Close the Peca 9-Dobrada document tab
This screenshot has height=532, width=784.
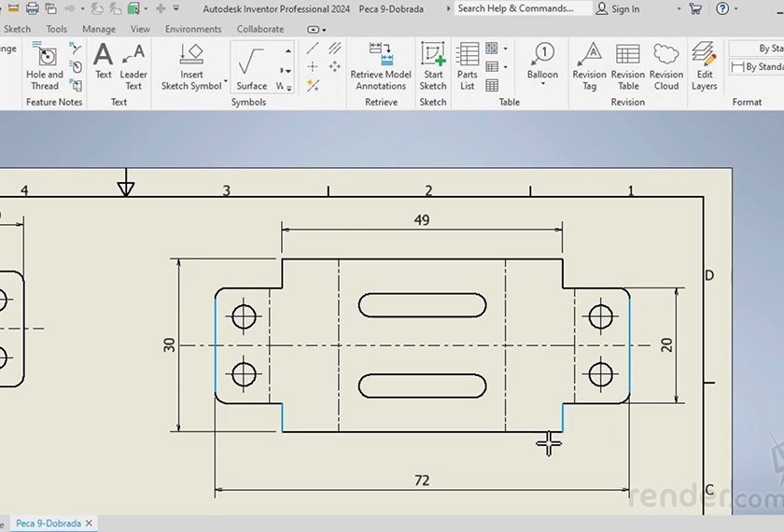[x=90, y=524]
